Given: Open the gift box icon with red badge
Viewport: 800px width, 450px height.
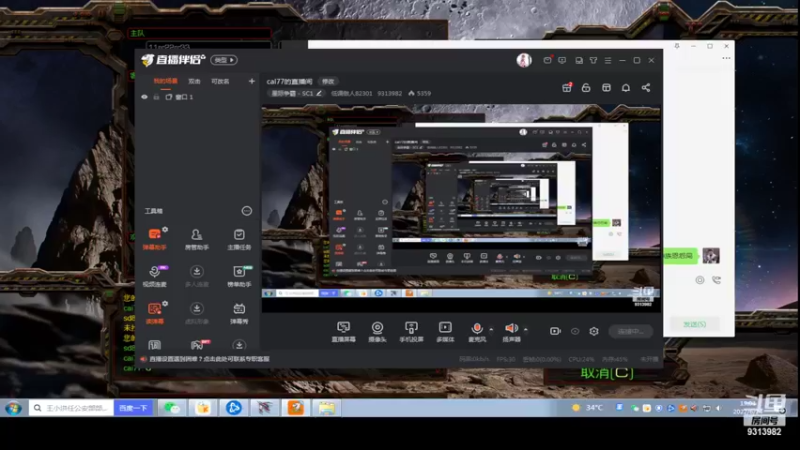Looking at the screenshot, I should [567, 87].
